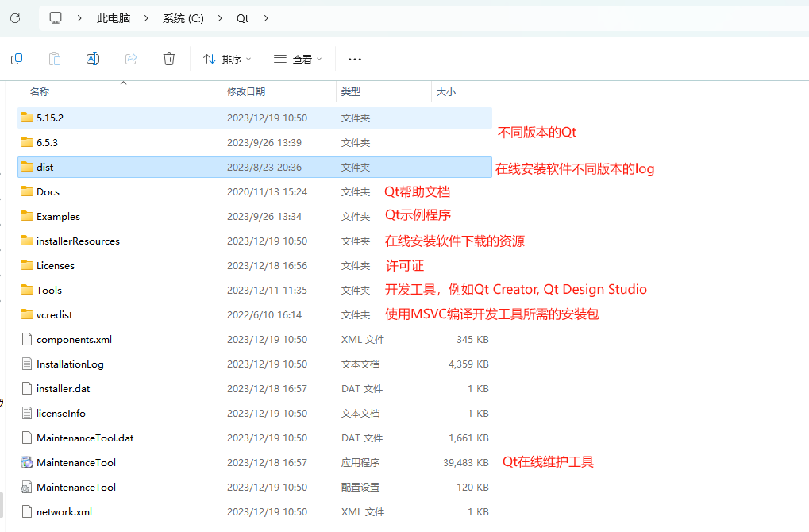This screenshot has height=532, width=809.
Task: Click the 120 KB size value
Action: point(472,487)
